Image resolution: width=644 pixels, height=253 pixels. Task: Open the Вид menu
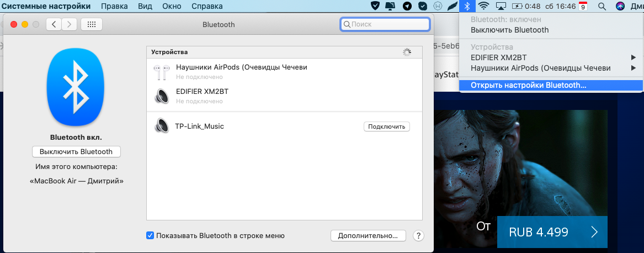[x=145, y=6]
